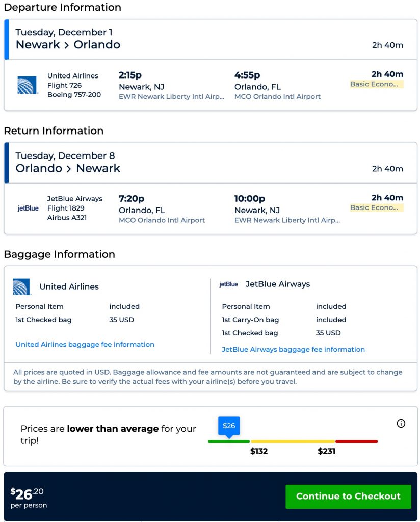Open the price info circle icon
The height and width of the screenshot is (522, 420).
coord(401,423)
